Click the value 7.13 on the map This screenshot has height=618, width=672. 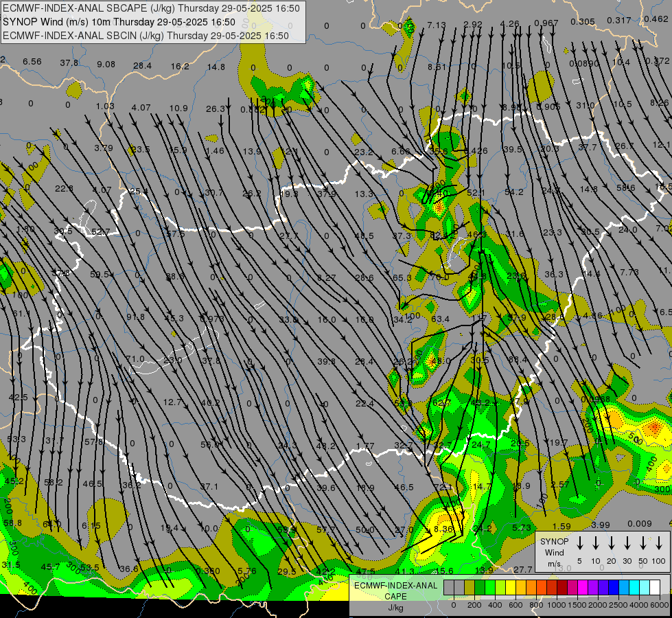click(437, 25)
